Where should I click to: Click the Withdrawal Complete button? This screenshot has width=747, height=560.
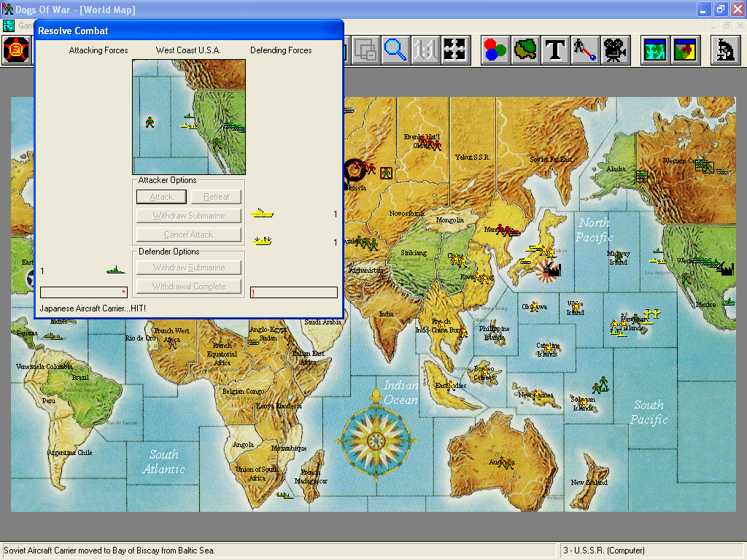click(x=189, y=286)
